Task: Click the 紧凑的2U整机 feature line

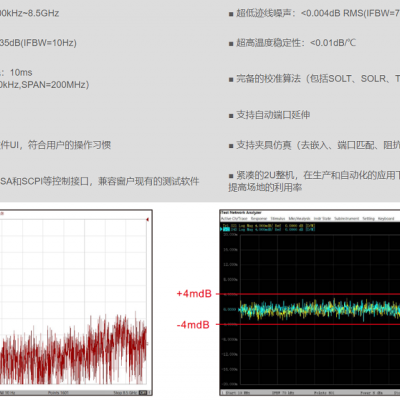Action: 314,175
